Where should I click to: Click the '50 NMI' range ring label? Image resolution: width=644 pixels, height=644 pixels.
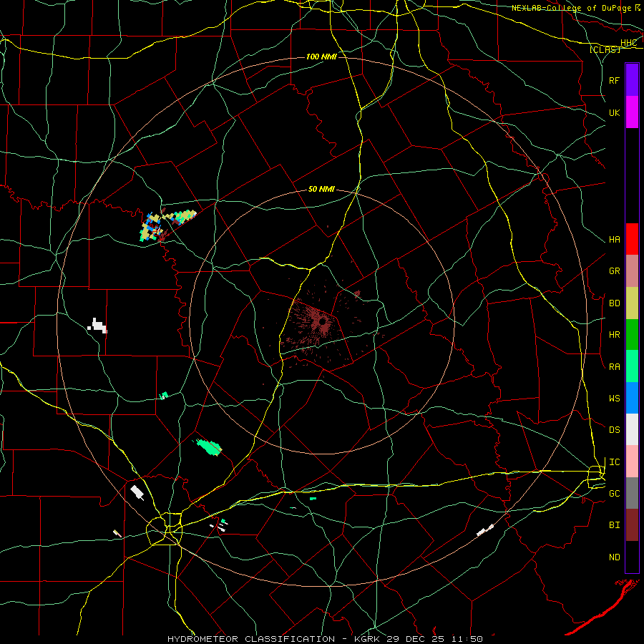321,189
